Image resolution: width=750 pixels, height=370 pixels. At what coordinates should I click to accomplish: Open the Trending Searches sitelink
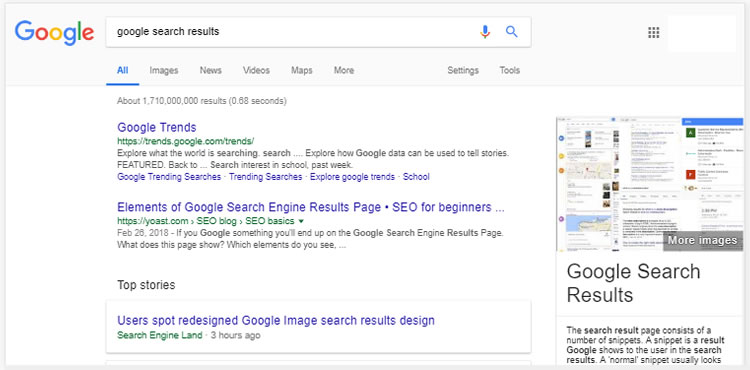pyautogui.click(x=265, y=177)
